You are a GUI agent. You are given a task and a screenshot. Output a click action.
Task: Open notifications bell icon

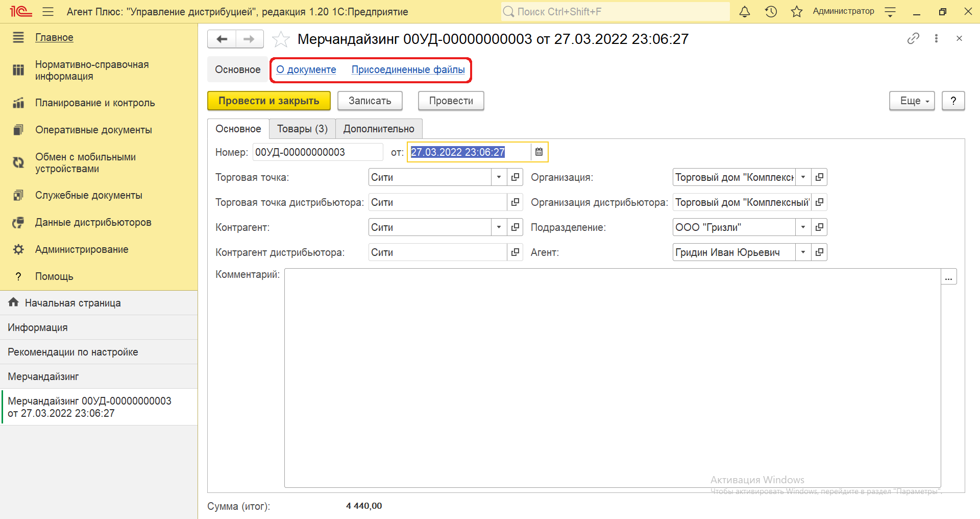click(745, 11)
